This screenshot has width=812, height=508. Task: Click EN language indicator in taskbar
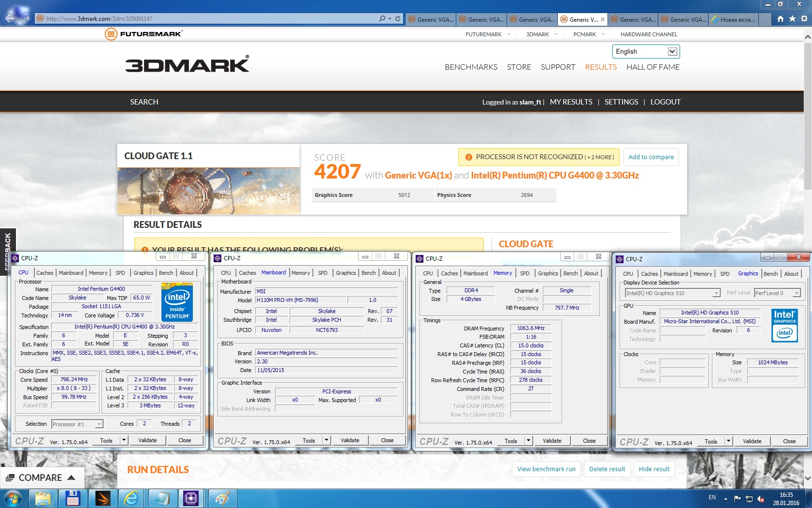click(712, 497)
